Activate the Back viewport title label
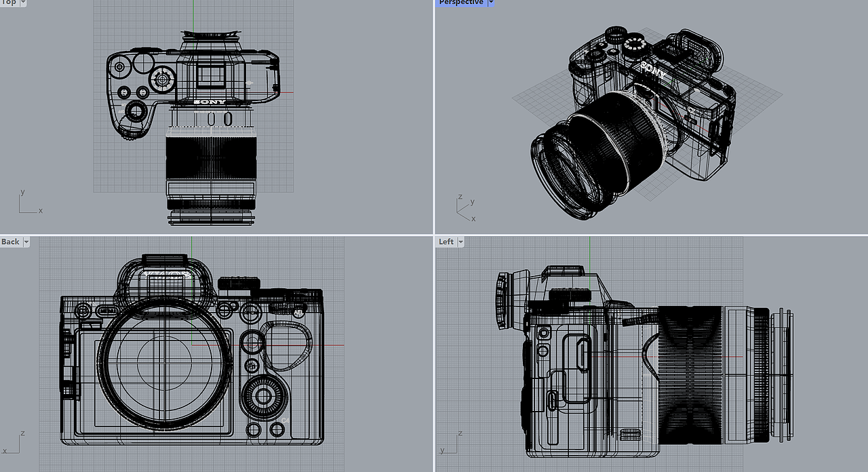This screenshot has width=868, height=472. (x=10, y=241)
